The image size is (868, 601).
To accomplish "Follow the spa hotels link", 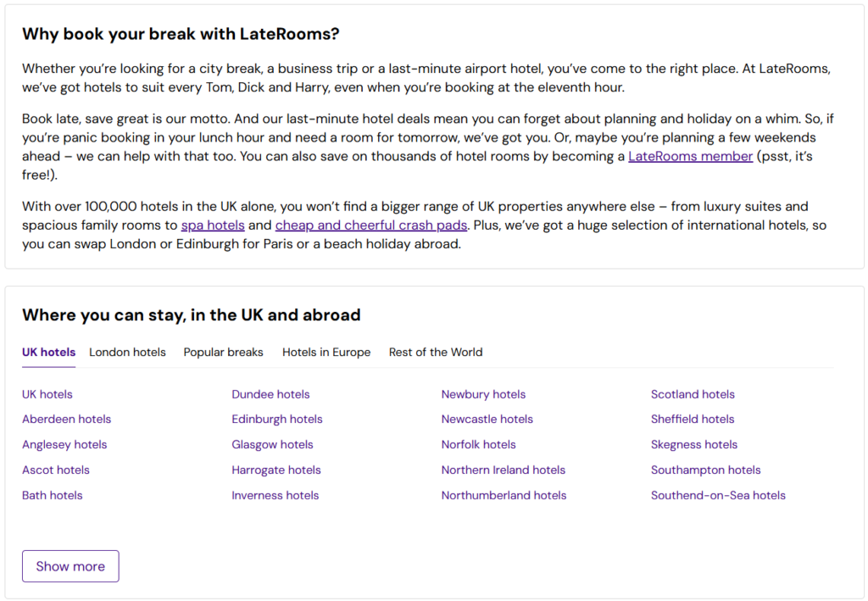I will (213, 225).
